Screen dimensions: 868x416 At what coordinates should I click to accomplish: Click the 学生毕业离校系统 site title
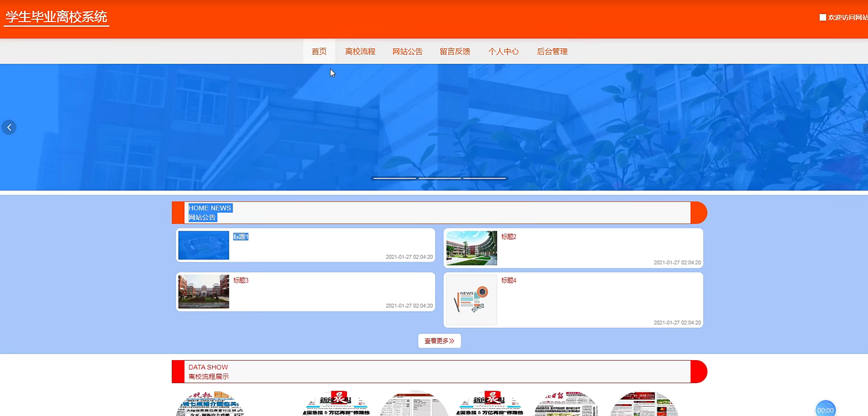pyautogui.click(x=56, y=17)
